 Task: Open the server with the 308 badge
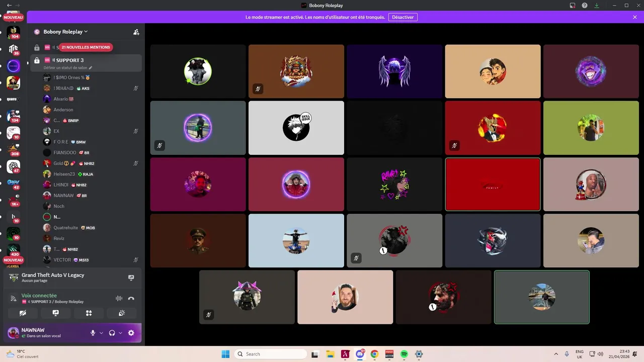(14, 150)
